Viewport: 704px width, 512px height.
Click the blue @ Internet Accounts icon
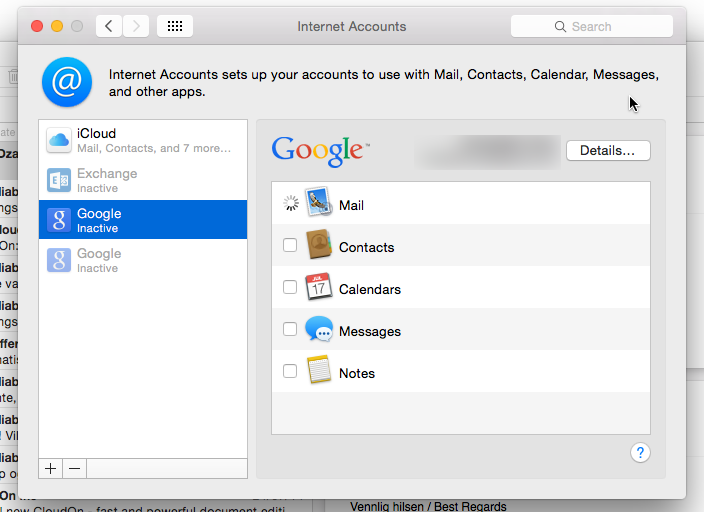tap(67, 82)
